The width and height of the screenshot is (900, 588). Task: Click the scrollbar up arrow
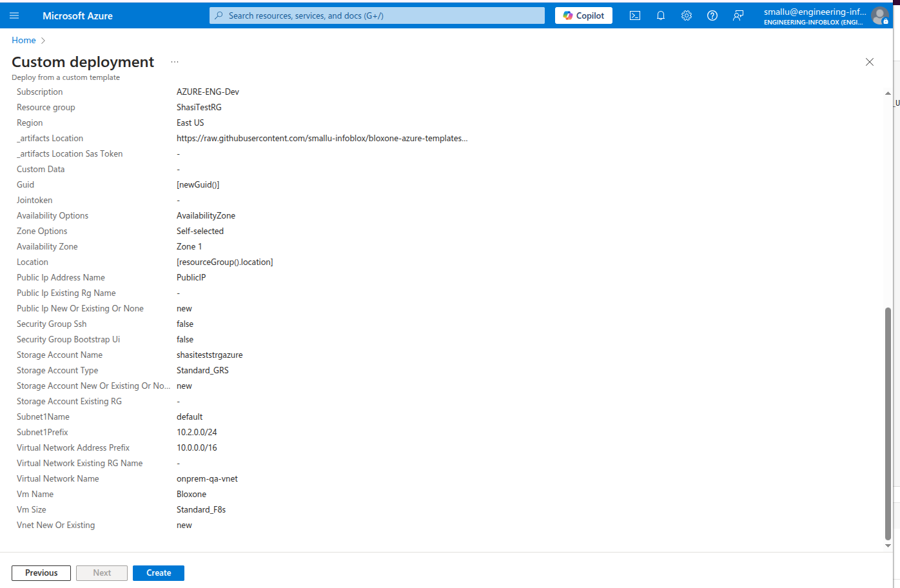point(888,93)
